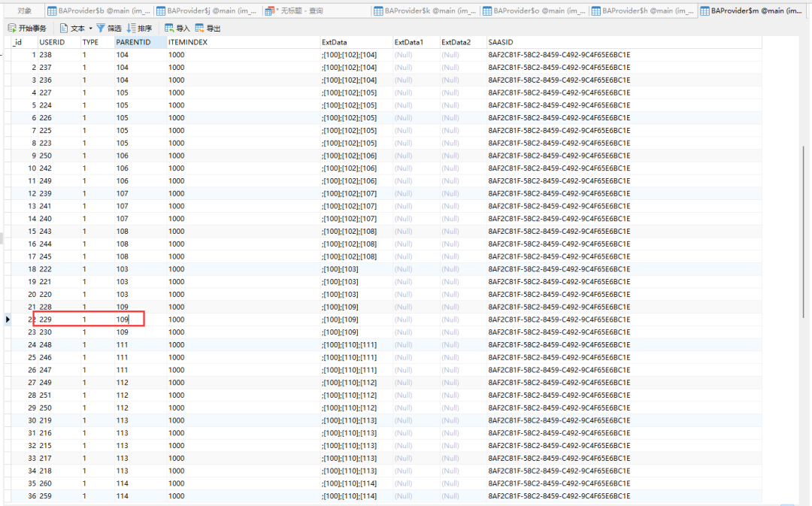Click the ExtData1 column header
This screenshot has width=812, height=506.
coord(417,42)
